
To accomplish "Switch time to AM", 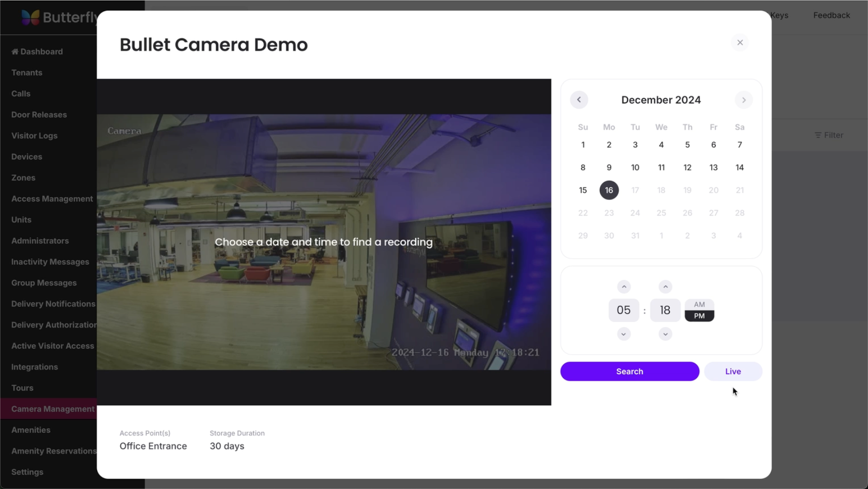I will pos(699,304).
